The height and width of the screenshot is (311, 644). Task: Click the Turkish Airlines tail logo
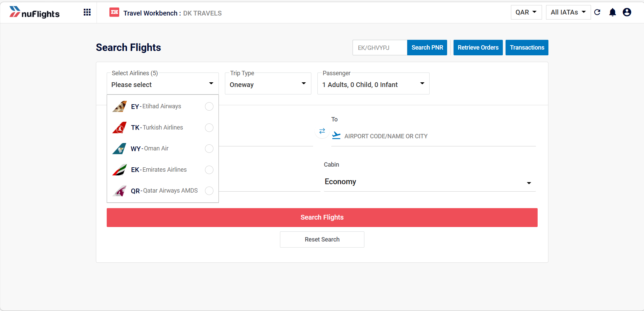coord(120,128)
